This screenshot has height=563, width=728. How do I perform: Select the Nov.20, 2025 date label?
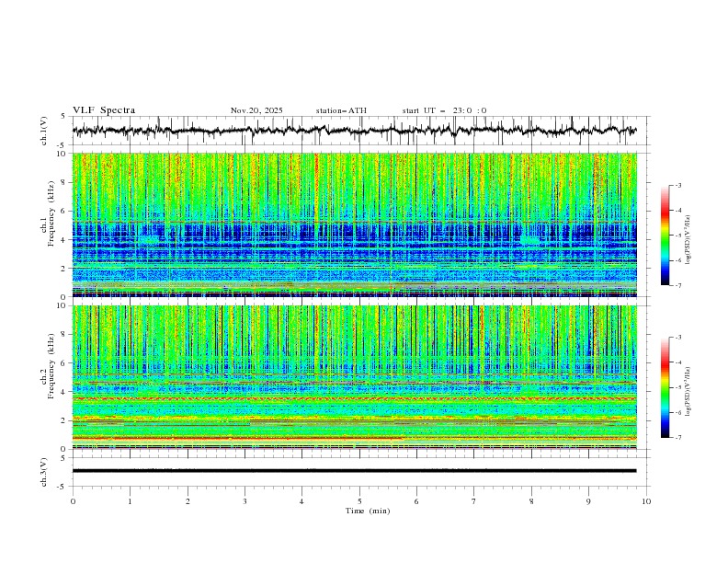(x=256, y=110)
